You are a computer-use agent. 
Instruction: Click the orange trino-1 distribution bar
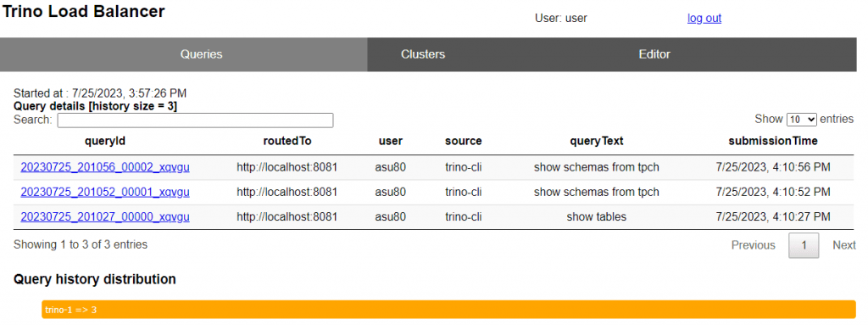pos(449,310)
